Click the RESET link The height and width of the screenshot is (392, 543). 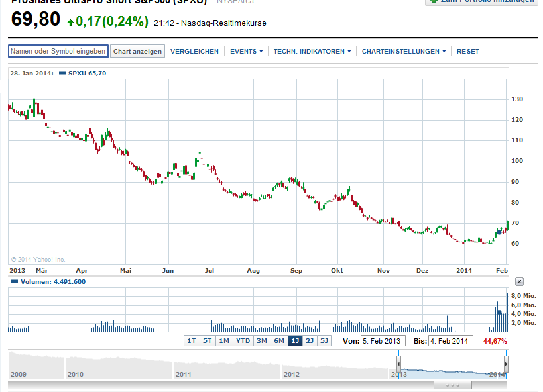tap(468, 51)
